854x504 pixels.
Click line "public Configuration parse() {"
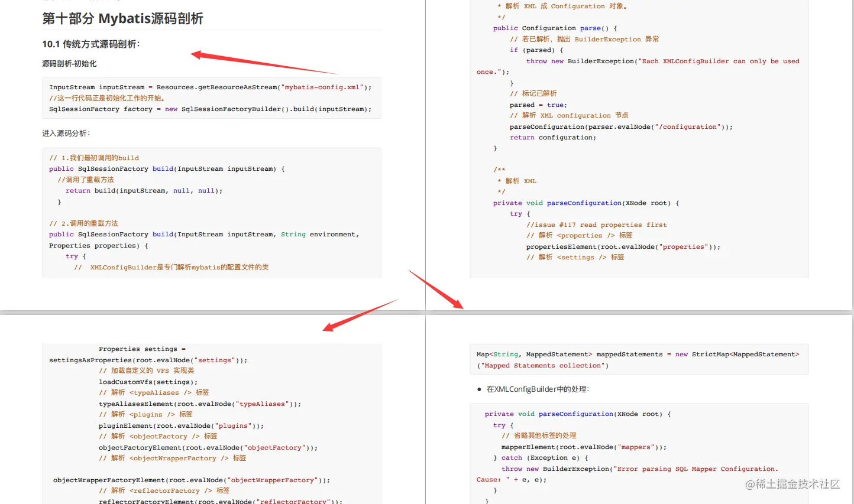tap(555, 28)
